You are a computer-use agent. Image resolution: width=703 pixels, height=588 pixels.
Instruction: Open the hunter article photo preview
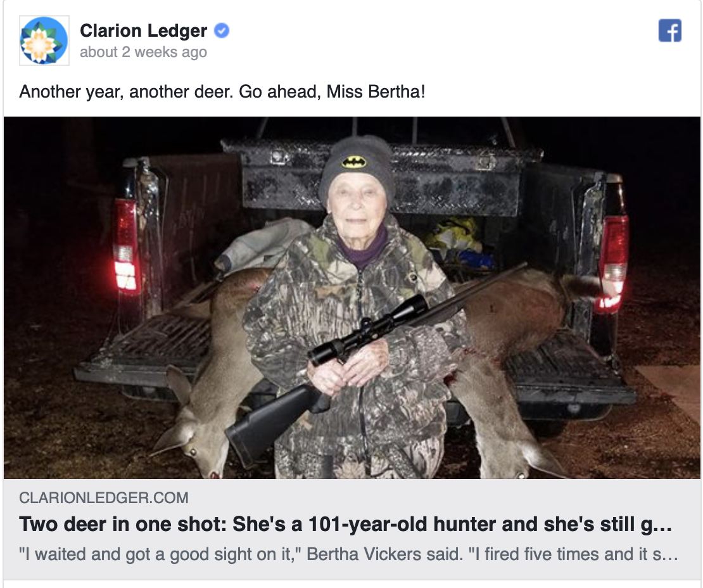click(x=351, y=298)
